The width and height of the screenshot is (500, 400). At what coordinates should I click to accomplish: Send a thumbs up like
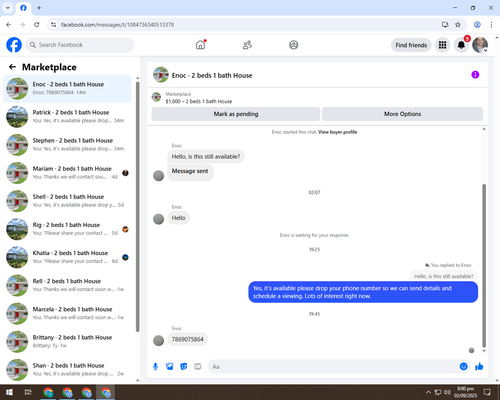(x=479, y=367)
